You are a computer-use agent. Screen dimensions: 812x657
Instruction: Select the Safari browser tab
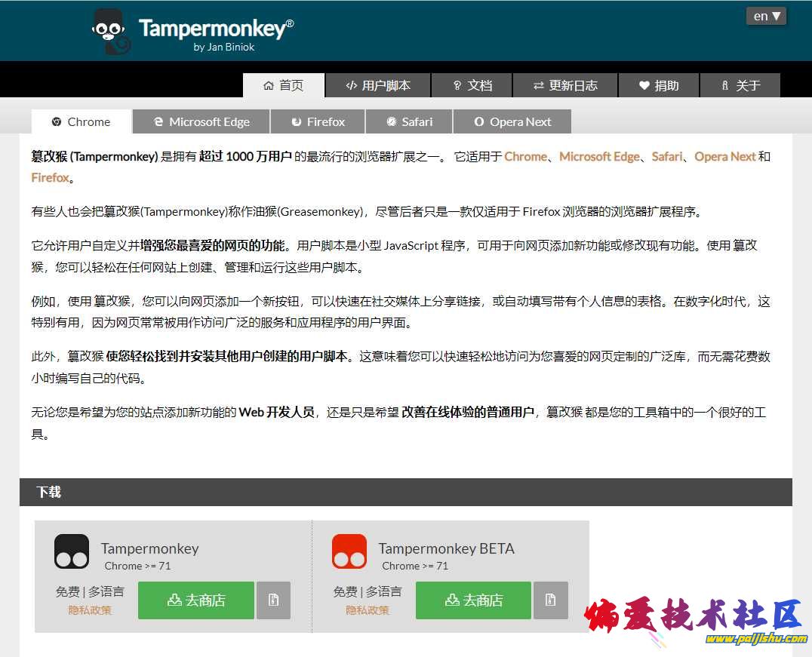[409, 121]
